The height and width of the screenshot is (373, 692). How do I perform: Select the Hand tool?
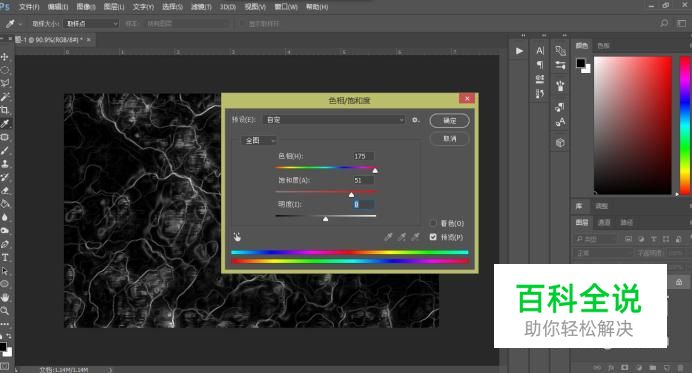[x=5, y=297]
